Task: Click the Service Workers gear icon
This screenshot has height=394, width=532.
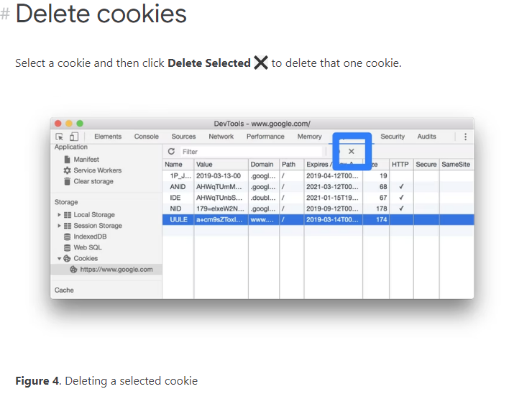Action: tap(68, 170)
